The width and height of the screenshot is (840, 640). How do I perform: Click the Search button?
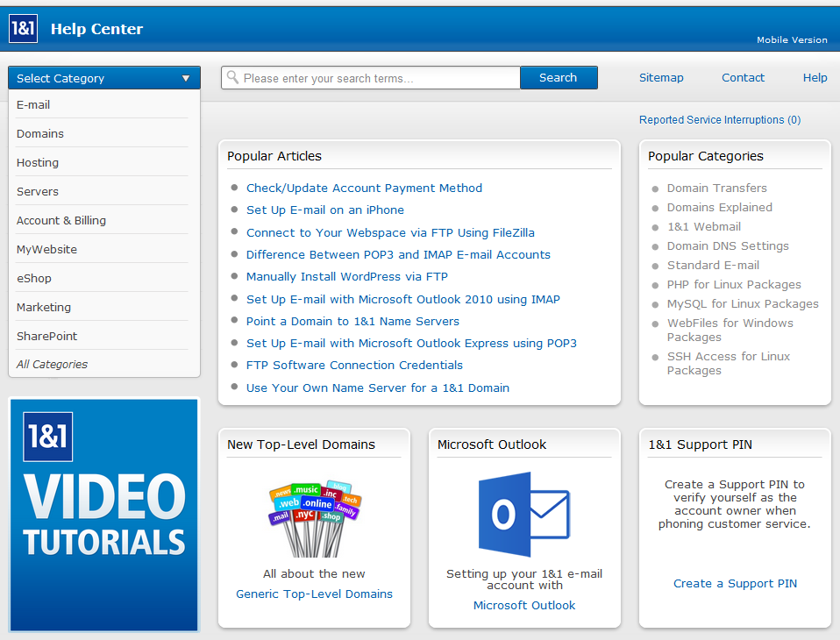(559, 78)
